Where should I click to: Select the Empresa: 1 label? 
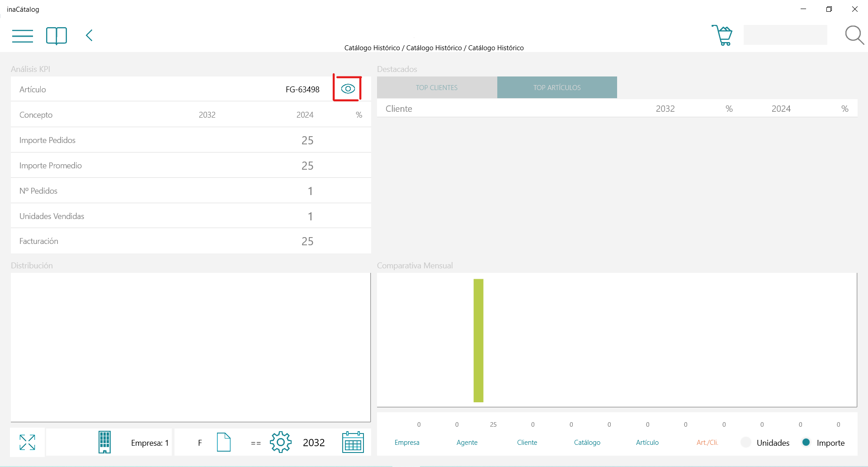[x=150, y=443]
